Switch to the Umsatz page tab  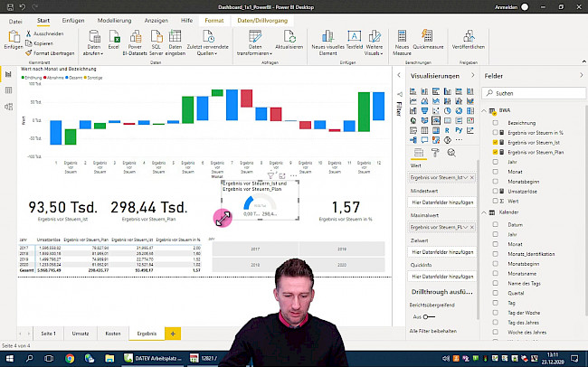81,334
